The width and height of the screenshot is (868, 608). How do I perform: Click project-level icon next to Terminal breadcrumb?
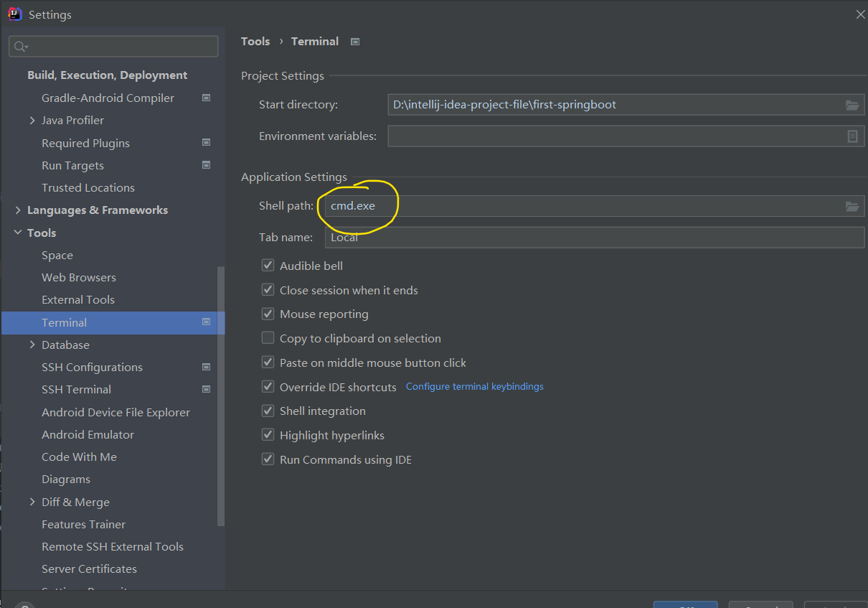coord(354,42)
